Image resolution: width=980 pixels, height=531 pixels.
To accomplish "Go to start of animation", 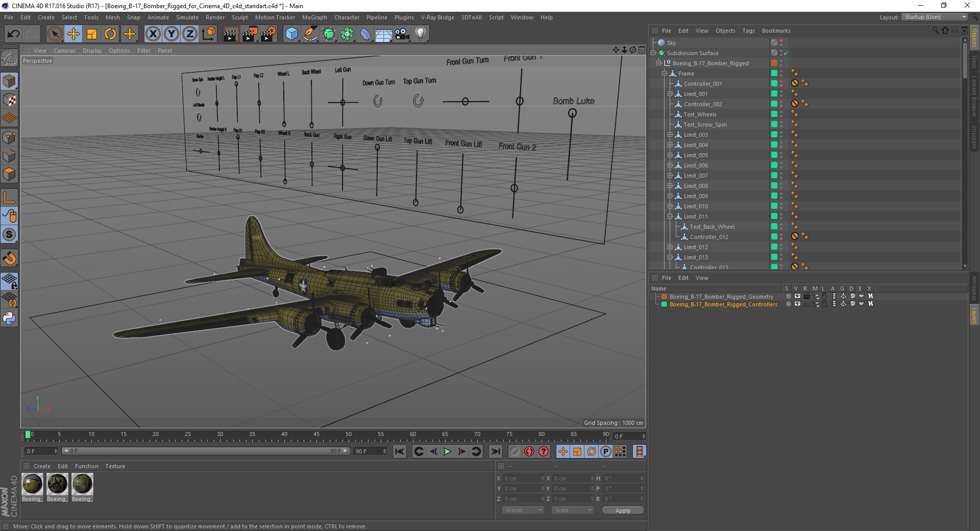I will [400, 451].
